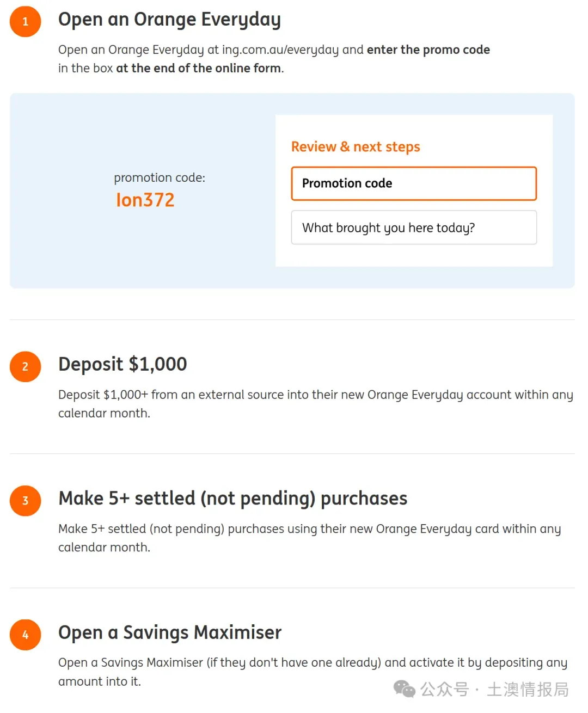Click the orange step 2 circle icon

(25, 366)
